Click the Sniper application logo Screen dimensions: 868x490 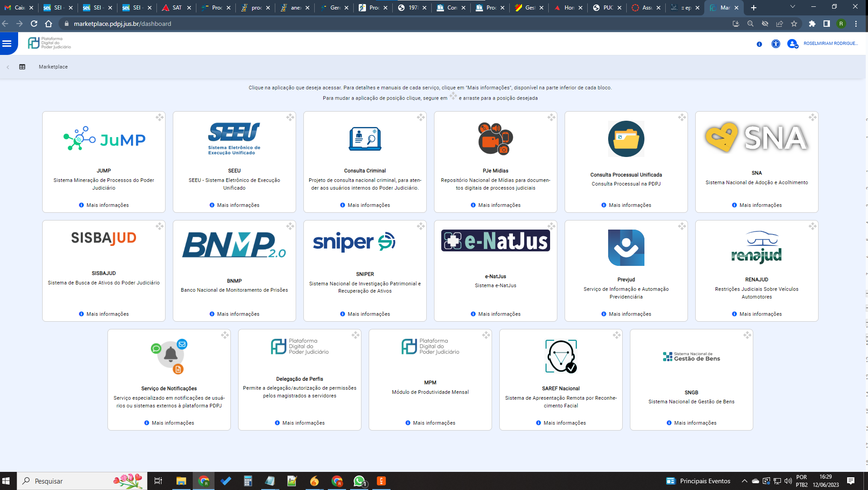click(x=354, y=242)
